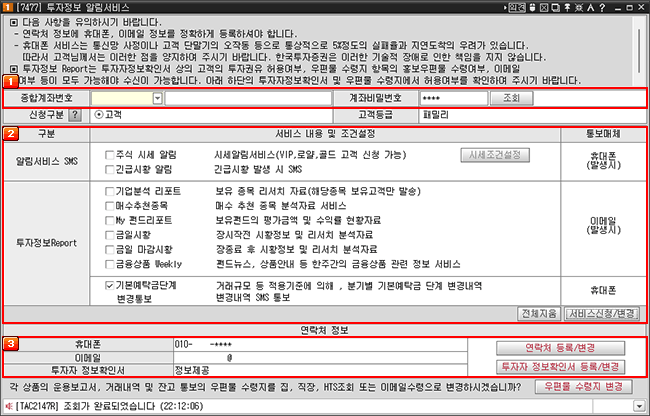This screenshot has width=650, height=416.
Task: Click the 조회 search button
Action: pyautogui.click(x=511, y=98)
